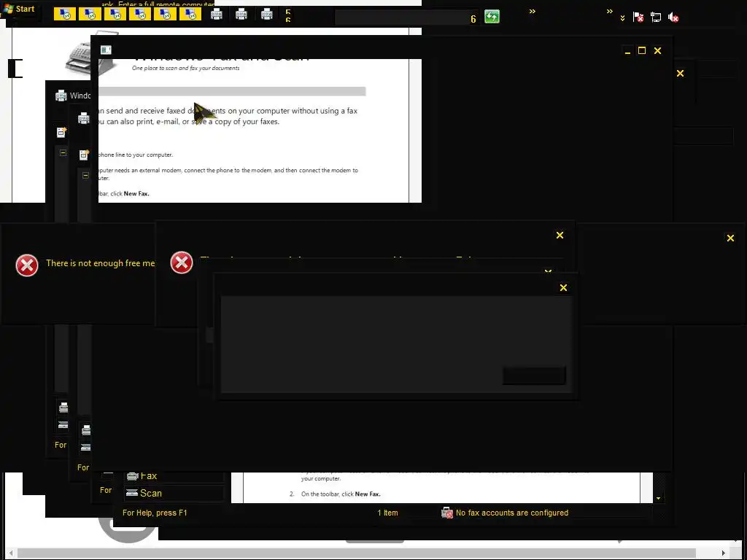Open the front Fax and Scan window's title-bar icon
Viewport: 747px width, 560px height.
coord(106,50)
